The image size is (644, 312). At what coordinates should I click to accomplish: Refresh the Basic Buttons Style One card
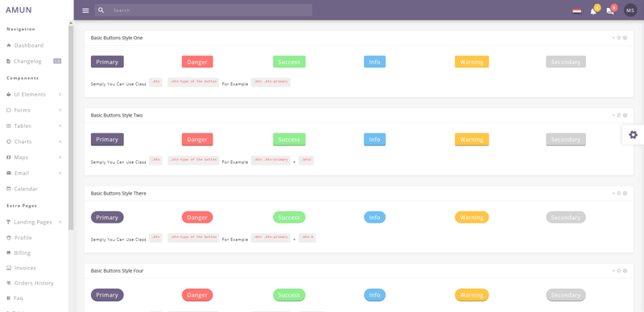tap(619, 38)
